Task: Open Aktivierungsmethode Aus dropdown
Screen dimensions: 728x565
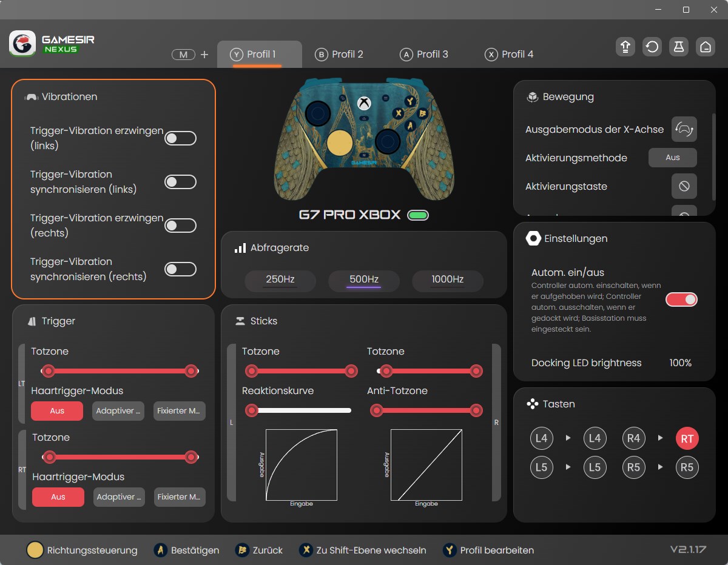Action: coord(673,158)
